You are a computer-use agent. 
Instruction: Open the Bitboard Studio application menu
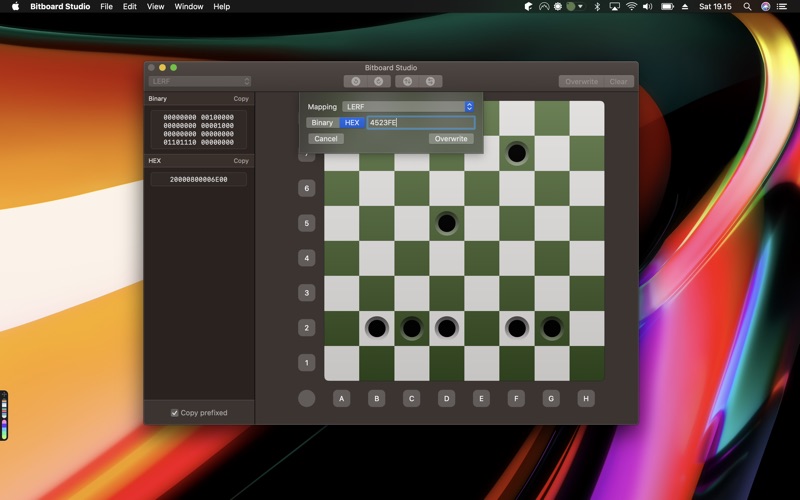(60, 7)
